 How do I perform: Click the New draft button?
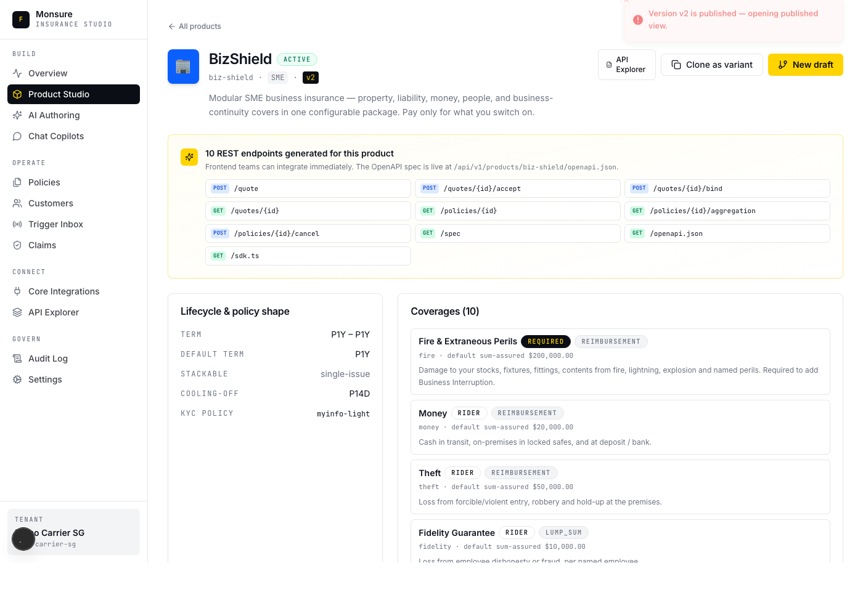pos(805,65)
